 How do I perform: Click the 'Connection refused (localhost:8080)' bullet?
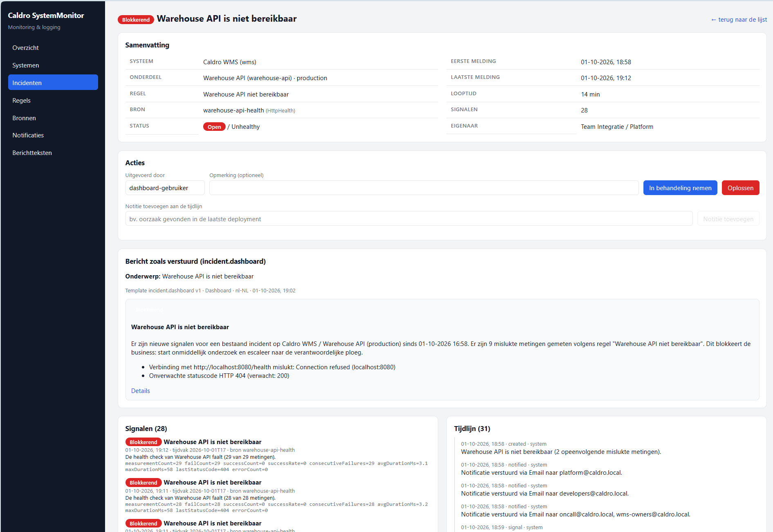tap(272, 367)
